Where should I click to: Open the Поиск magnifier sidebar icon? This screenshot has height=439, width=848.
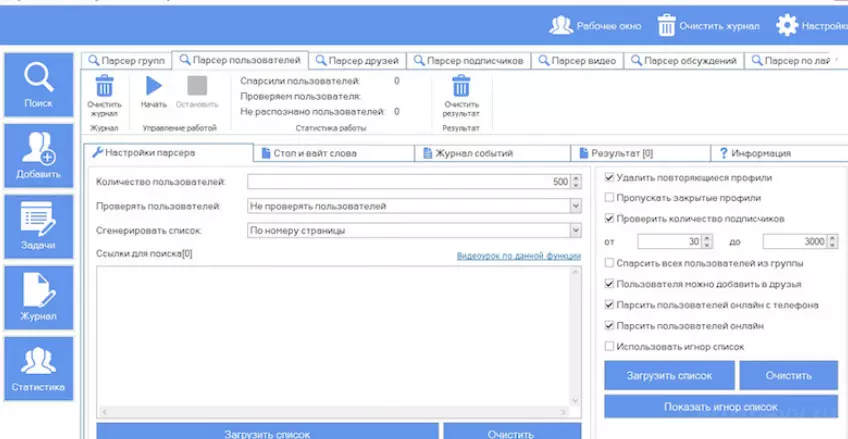[38, 84]
